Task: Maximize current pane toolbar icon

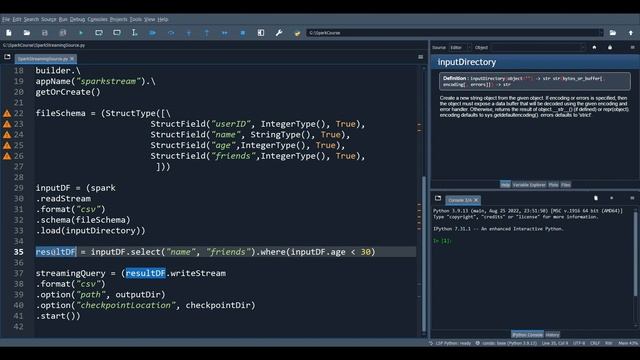Action: click(261, 33)
